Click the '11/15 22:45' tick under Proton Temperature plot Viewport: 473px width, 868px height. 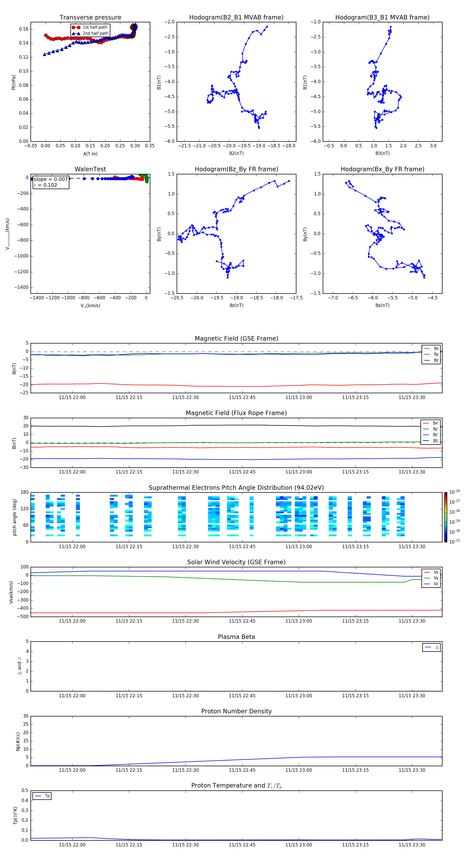(x=242, y=845)
